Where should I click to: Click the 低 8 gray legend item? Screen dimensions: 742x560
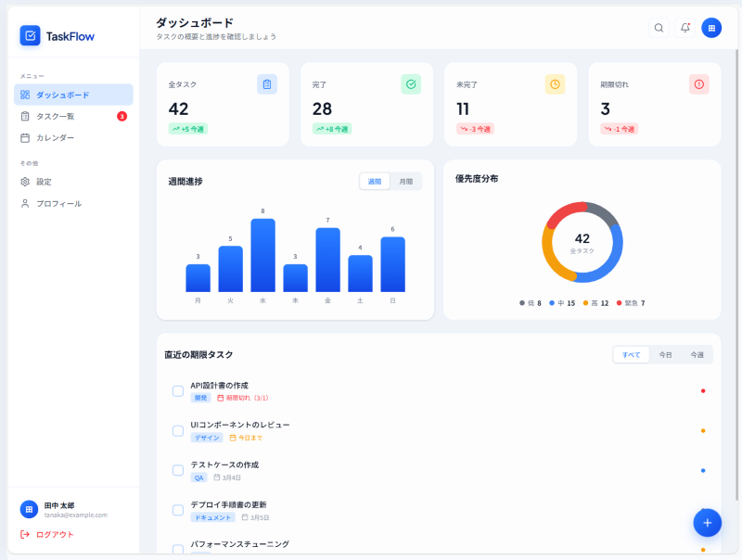(x=531, y=303)
